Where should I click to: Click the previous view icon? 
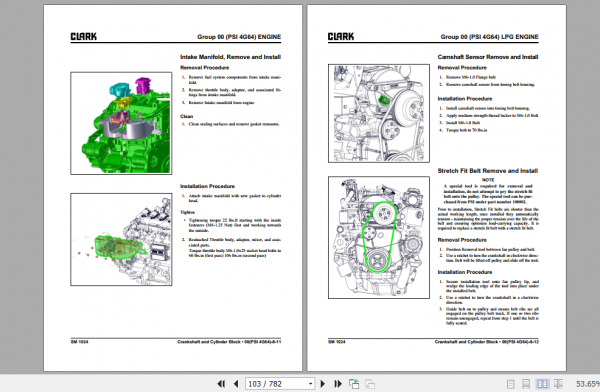[354, 384]
